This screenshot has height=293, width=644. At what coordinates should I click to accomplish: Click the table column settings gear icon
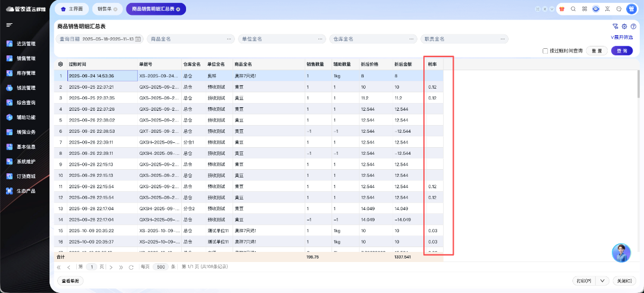[x=60, y=64]
